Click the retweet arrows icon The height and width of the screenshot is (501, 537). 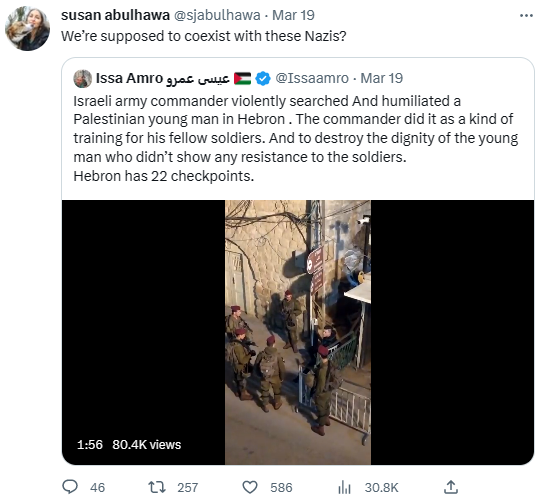[x=157, y=487]
